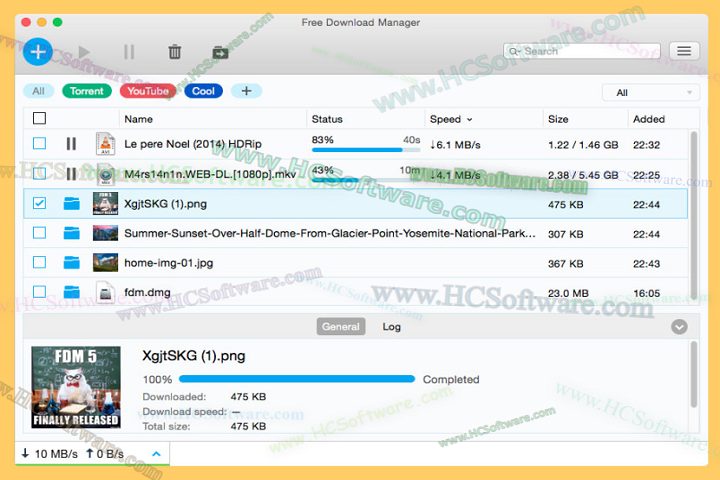Sort by the Status column header

pyautogui.click(x=327, y=119)
